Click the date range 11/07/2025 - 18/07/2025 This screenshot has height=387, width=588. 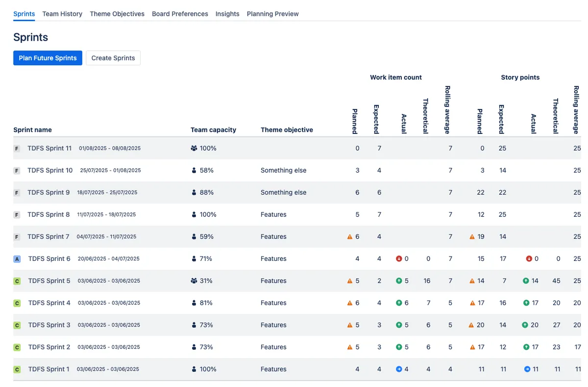[x=106, y=214]
